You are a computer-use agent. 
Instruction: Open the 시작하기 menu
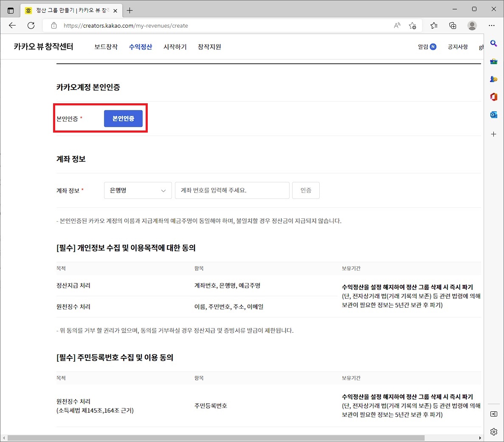[x=175, y=47]
